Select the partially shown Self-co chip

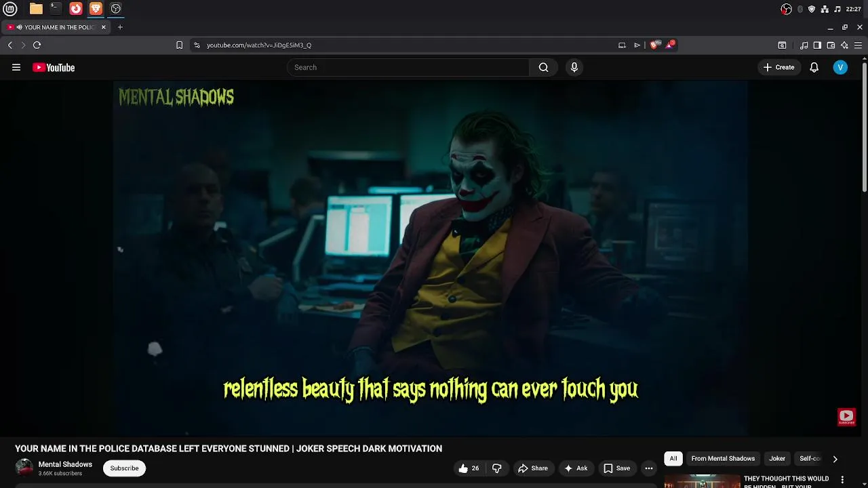(x=810, y=459)
